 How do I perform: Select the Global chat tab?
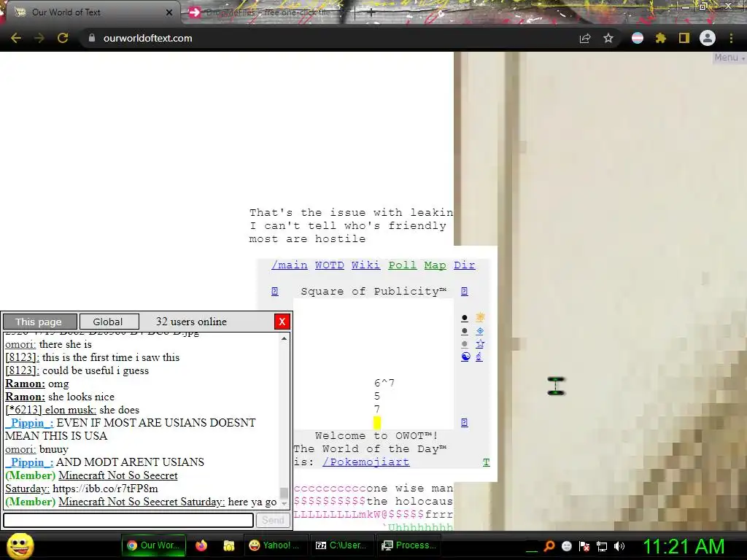tap(108, 322)
